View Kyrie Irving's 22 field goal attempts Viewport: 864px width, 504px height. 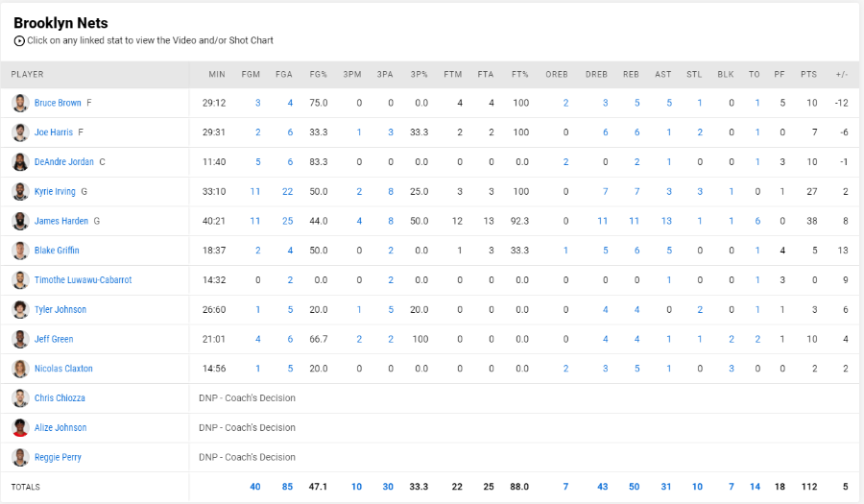tap(287, 192)
